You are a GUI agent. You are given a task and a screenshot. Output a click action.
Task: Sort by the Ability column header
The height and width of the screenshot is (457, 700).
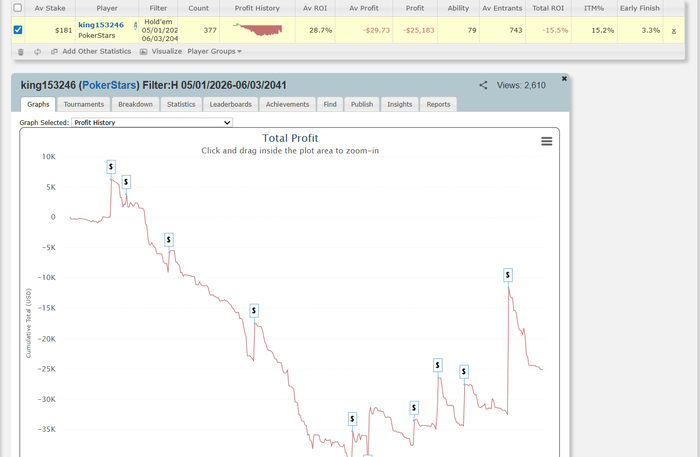pos(458,8)
